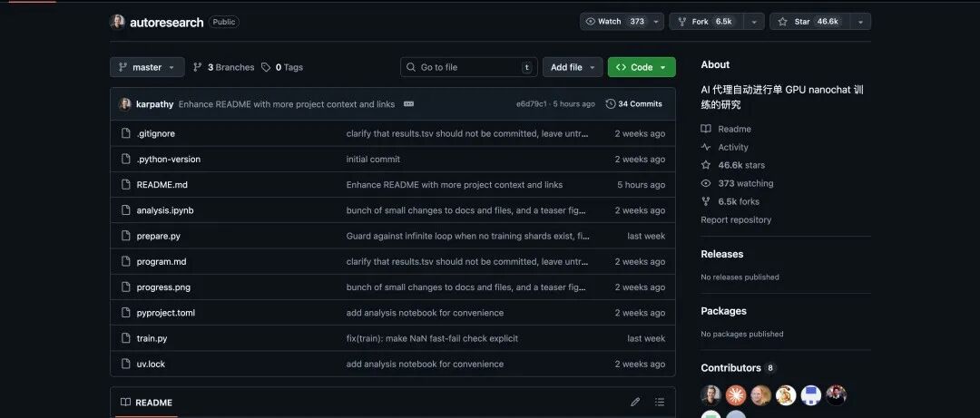Viewport: 980px width, 418px height.
Task: Click Report repository link
Action: coord(735,219)
